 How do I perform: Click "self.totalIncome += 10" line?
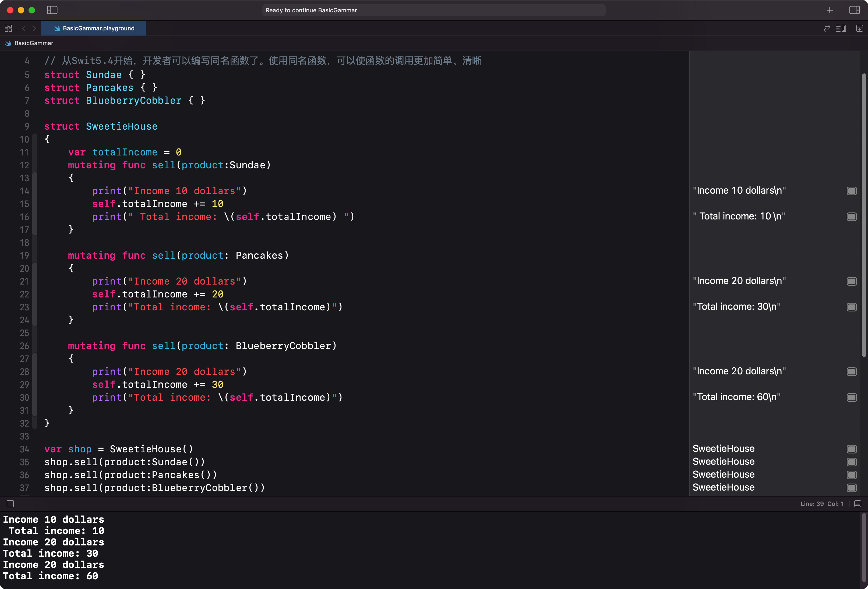pyautogui.click(x=158, y=204)
